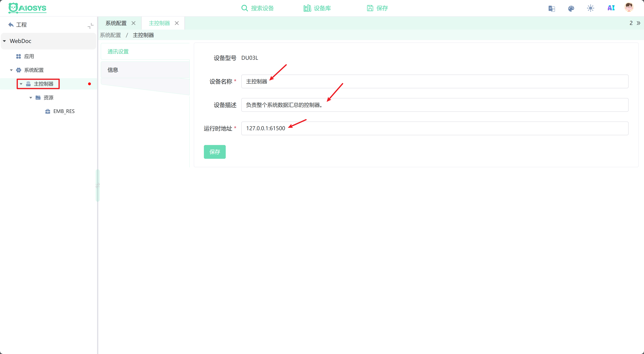644x354 pixels.
Task: Click 保存 text in the top bar
Action: (382, 8)
